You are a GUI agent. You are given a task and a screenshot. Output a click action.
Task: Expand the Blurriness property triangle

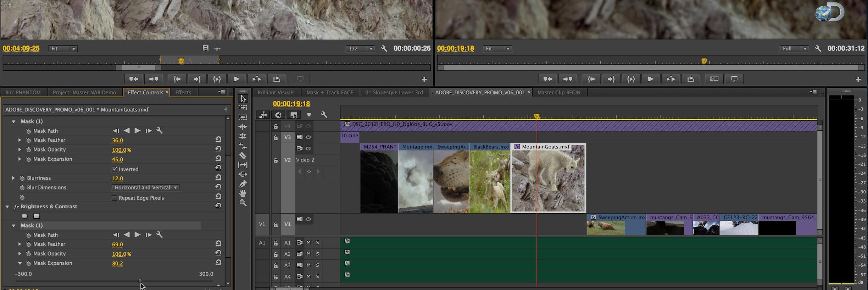13,178
